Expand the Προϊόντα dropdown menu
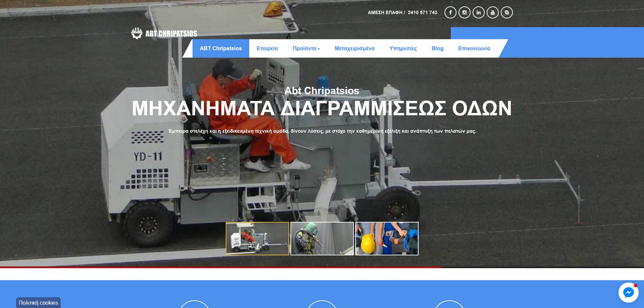This screenshot has width=644, height=308. tap(306, 49)
